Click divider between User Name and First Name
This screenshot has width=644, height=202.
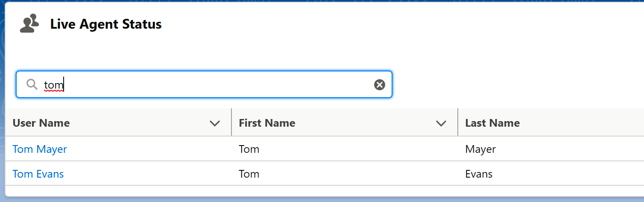(231, 122)
